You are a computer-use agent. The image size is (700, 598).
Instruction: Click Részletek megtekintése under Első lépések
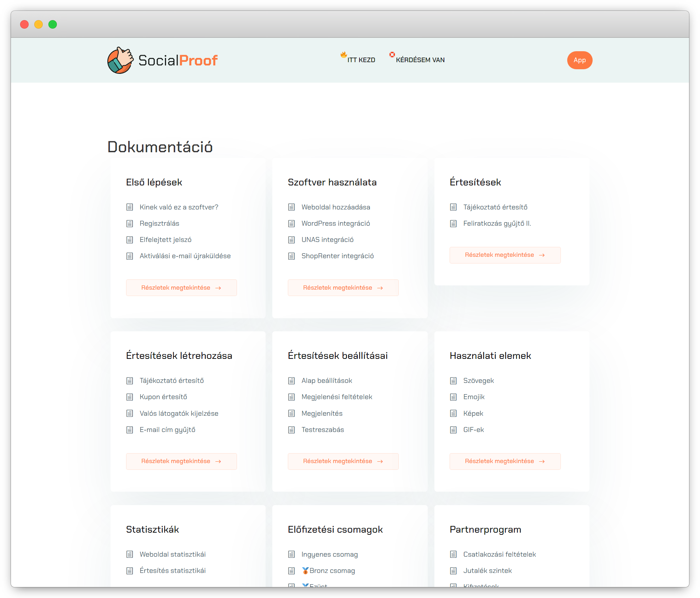[181, 288]
